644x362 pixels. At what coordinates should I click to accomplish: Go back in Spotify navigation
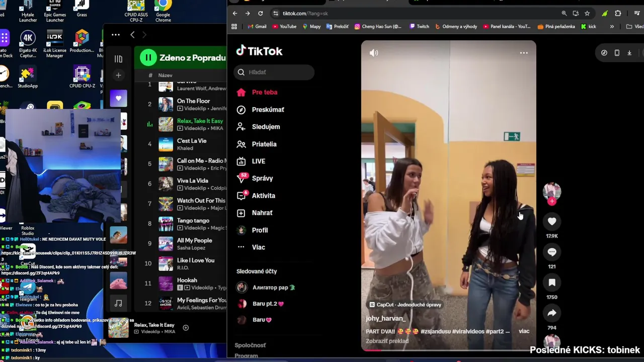(132, 35)
